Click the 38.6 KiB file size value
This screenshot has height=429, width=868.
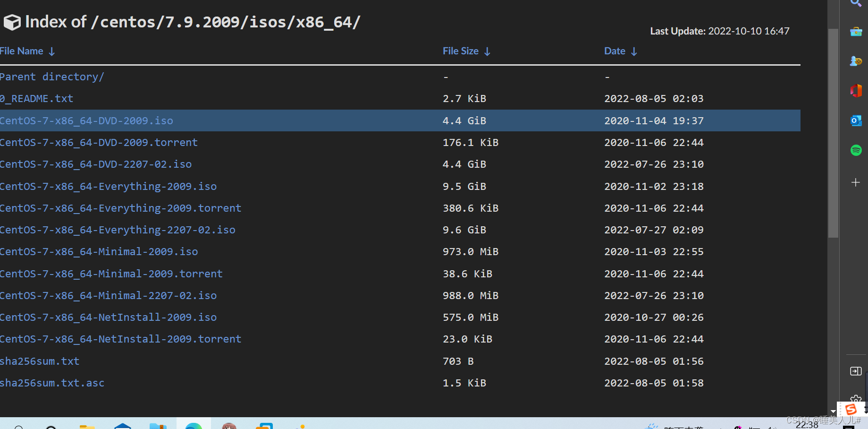pyautogui.click(x=468, y=274)
